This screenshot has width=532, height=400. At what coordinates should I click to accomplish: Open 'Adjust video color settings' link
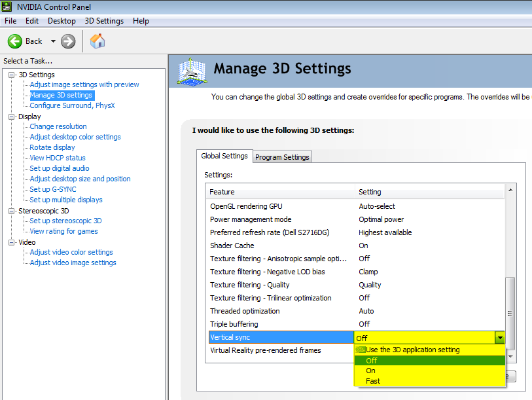[x=71, y=252]
